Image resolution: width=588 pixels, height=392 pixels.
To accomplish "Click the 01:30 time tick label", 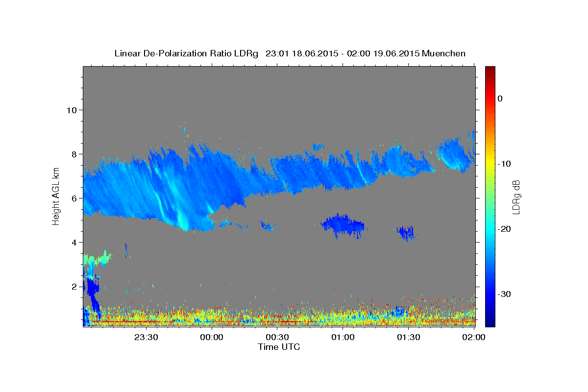I will coord(408,338).
